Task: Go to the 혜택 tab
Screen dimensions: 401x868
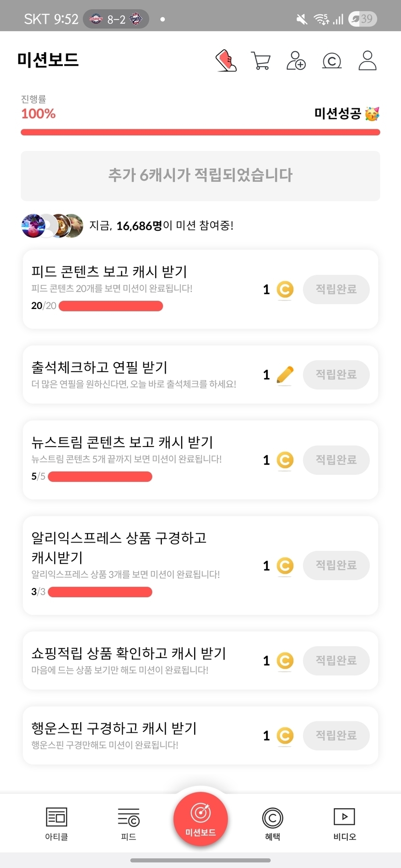Action: tap(272, 824)
